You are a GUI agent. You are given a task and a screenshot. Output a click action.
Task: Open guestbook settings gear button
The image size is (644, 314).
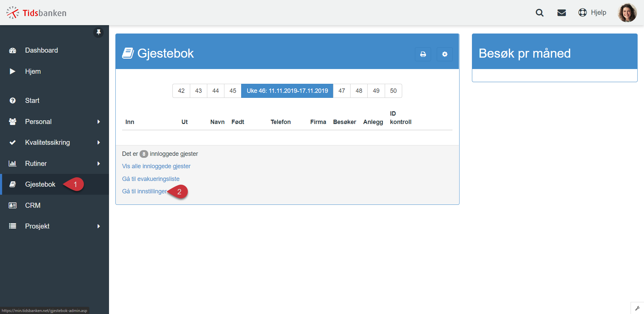[x=445, y=54]
